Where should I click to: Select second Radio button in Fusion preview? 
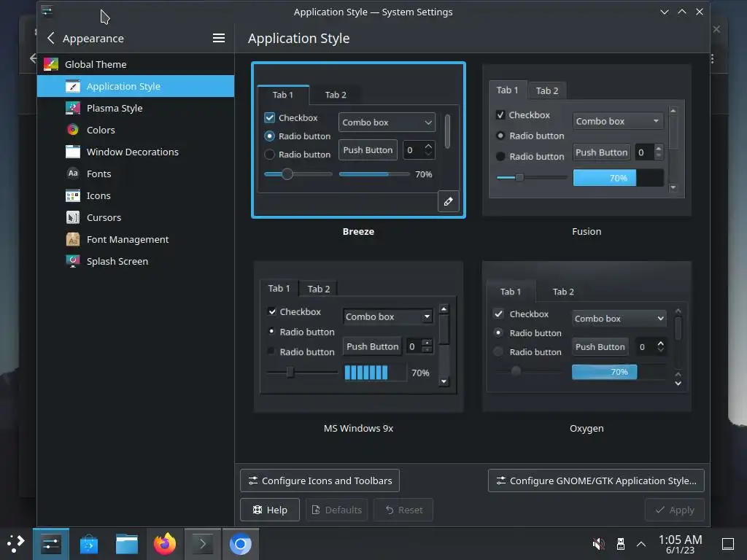[x=500, y=156]
